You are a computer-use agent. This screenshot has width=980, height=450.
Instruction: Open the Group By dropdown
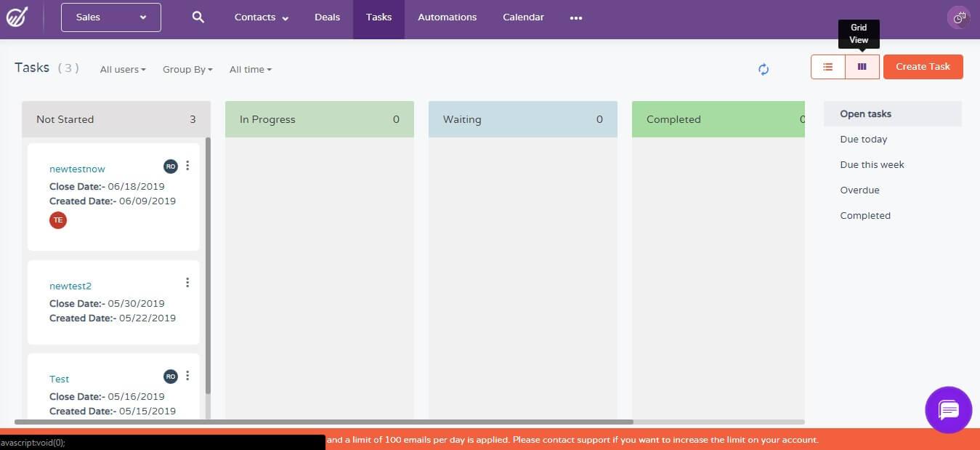(x=187, y=69)
